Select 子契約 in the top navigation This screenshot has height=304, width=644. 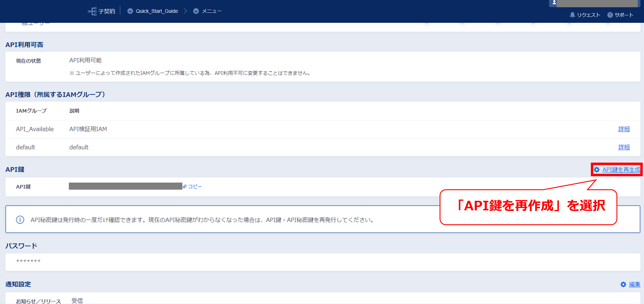click(107, 11)
